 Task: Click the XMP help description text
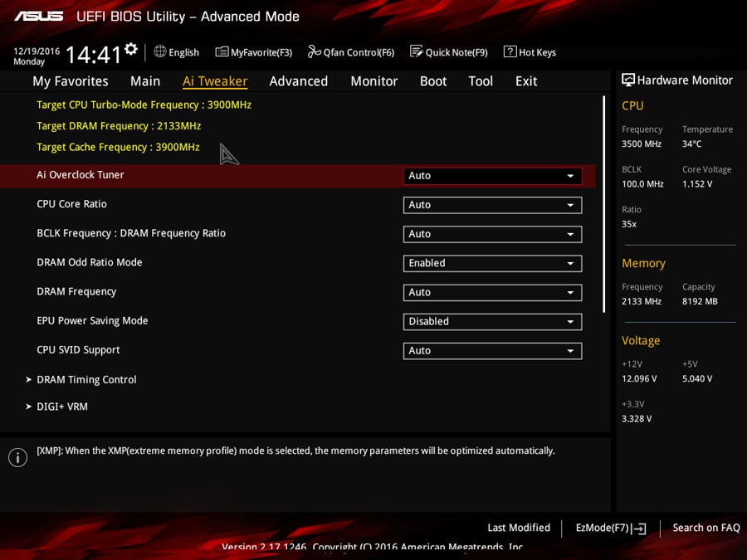point(295,450)
